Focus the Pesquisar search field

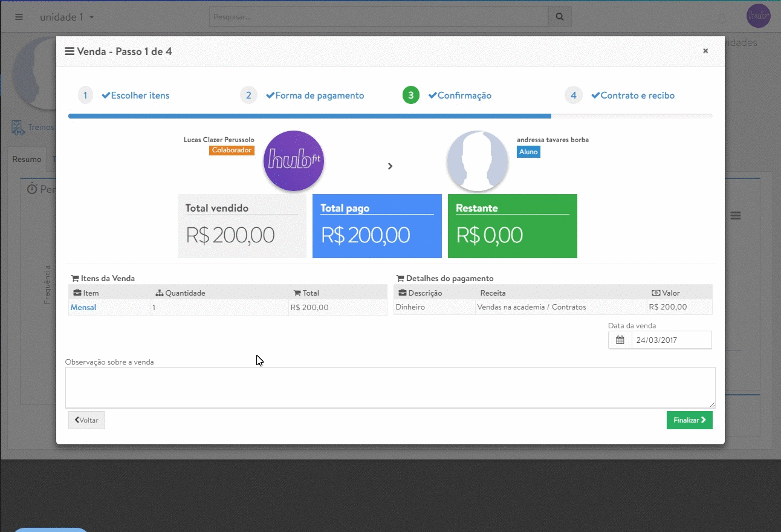pyautogui.click(x=378, y=17)
